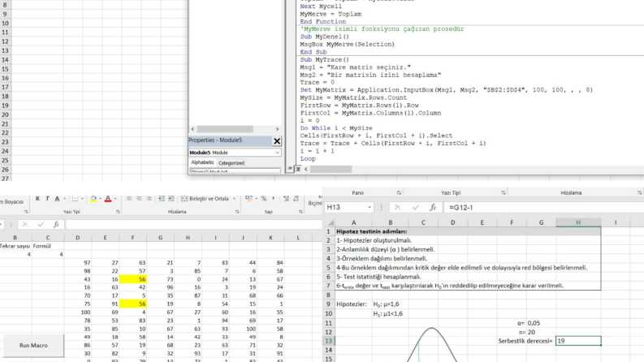Increase decimal places in Sayı group
Image resolution: width=644 pixels, height=362 pixels.
[287, 199]
